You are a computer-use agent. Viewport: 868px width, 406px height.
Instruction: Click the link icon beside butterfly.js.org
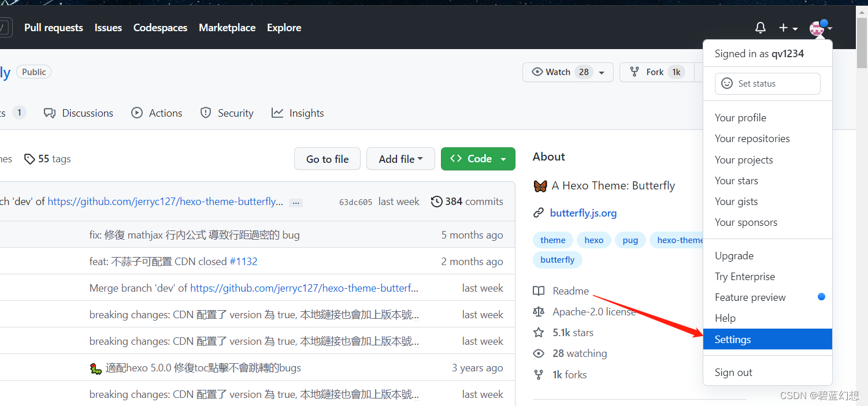539,213
